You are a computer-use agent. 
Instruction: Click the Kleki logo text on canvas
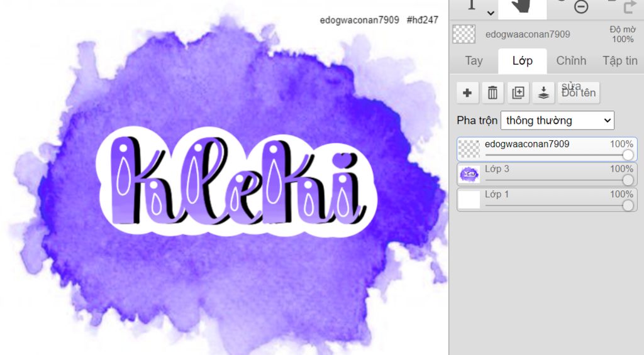pyautogui.click(x=237, y=182)
